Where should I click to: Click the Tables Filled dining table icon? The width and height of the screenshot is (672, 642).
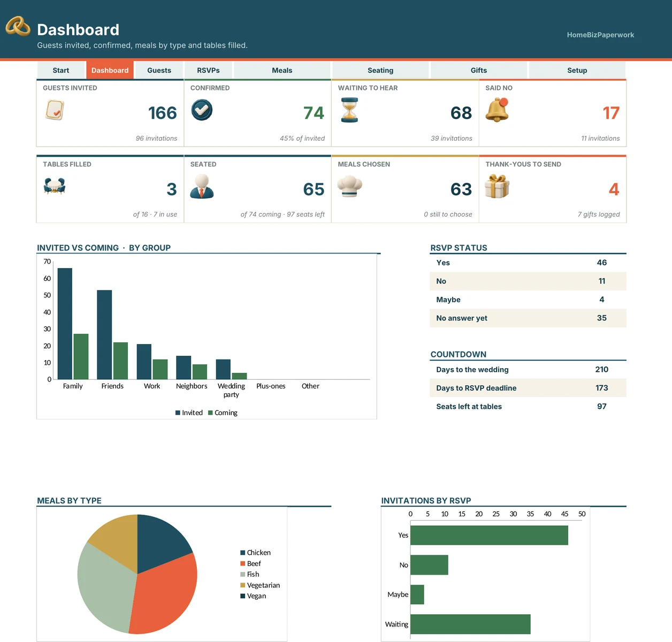[55, 186]
